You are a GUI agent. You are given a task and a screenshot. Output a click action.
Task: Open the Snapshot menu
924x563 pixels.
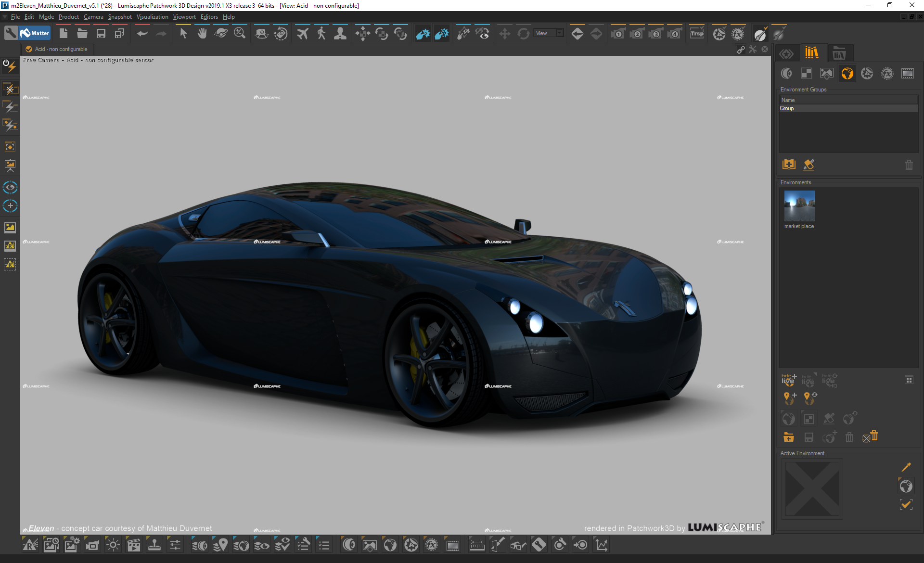click(x=120, y=17)
